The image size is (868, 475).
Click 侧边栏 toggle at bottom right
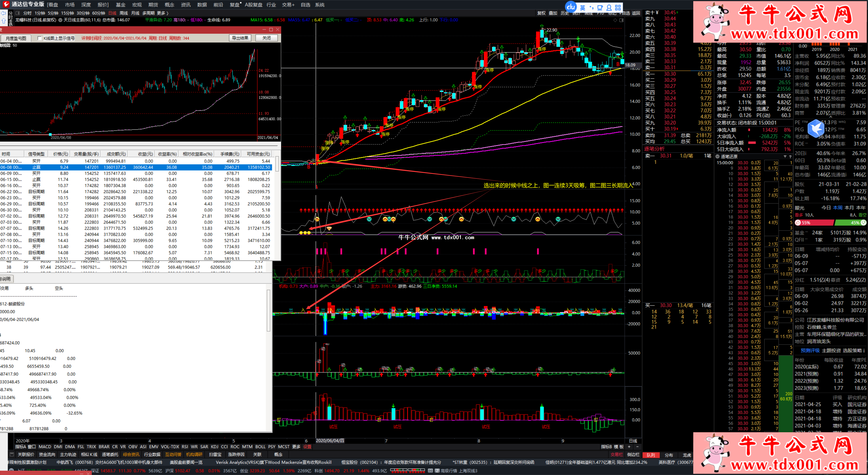click(633, 454)
